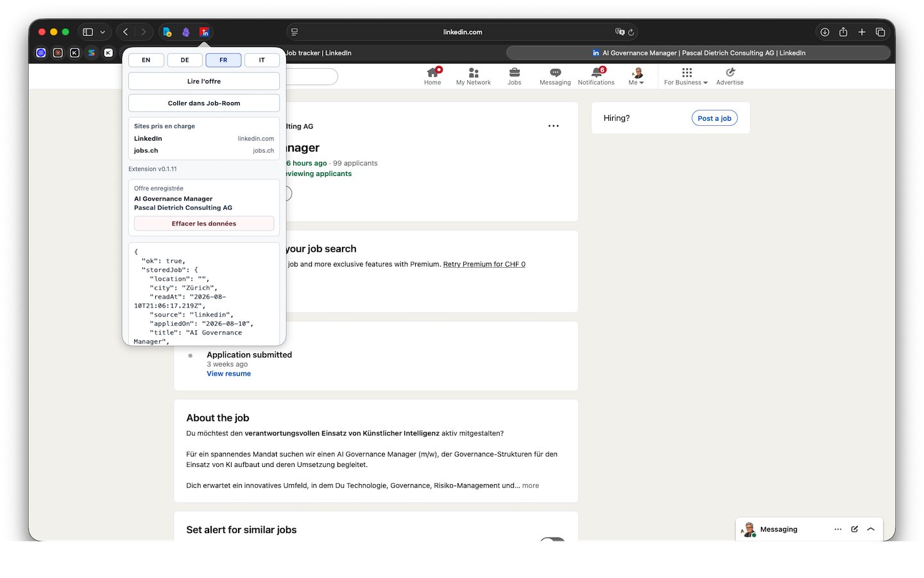Click the View resume link
This screenshot has height=578, width=924.
[228, 374]
